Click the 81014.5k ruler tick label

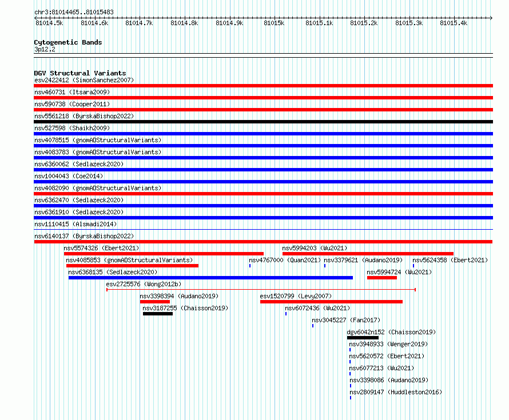[49, 23]
